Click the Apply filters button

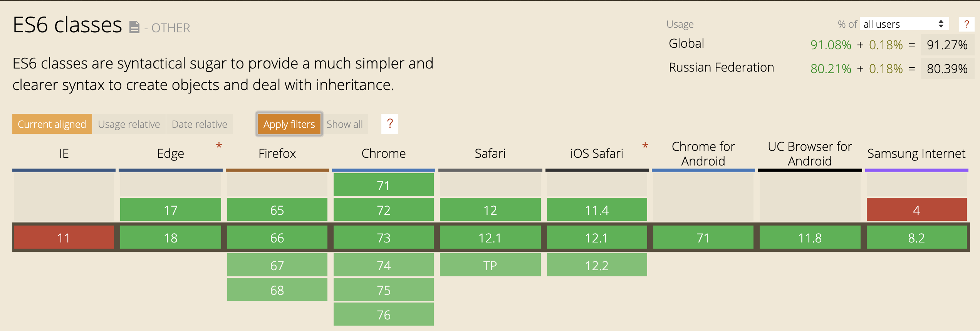point(289,124)
